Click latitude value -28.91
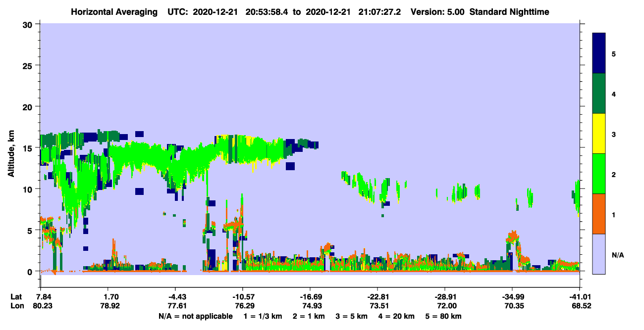The width and height of the screenshot is (644, 330). coord(445,297)
